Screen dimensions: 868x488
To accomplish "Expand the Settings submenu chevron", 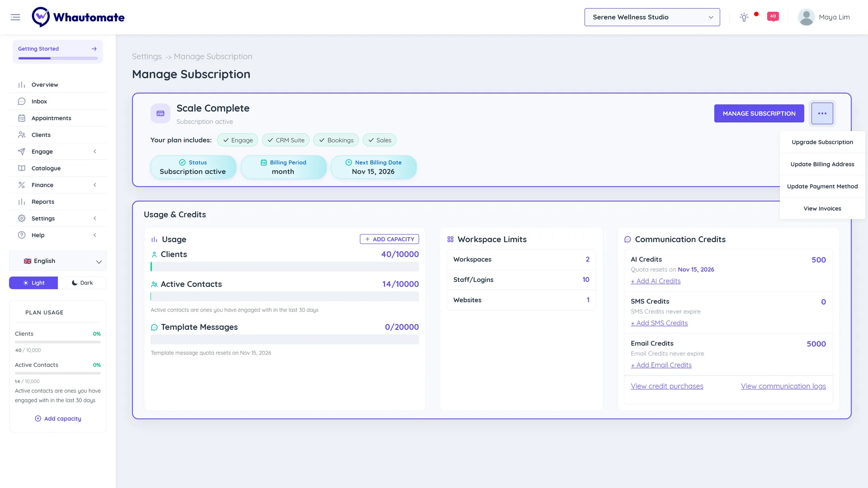I will (x=95, y=219).
